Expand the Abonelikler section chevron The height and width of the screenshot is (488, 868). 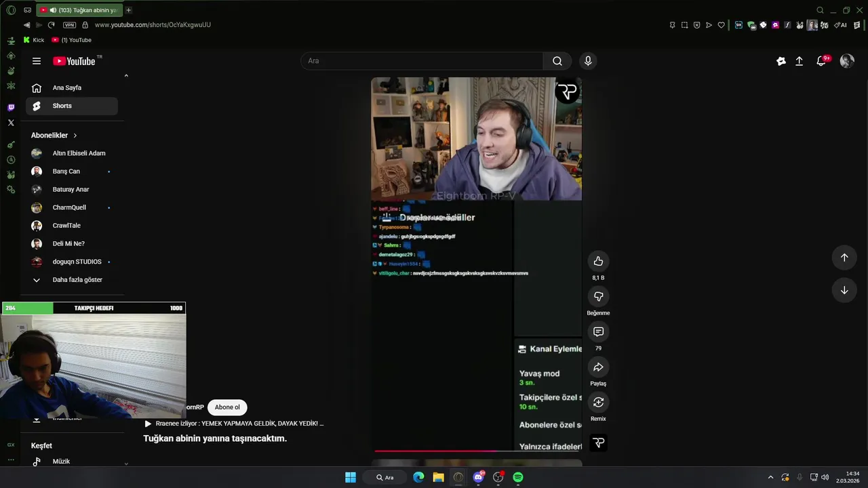tap(75, 136)
